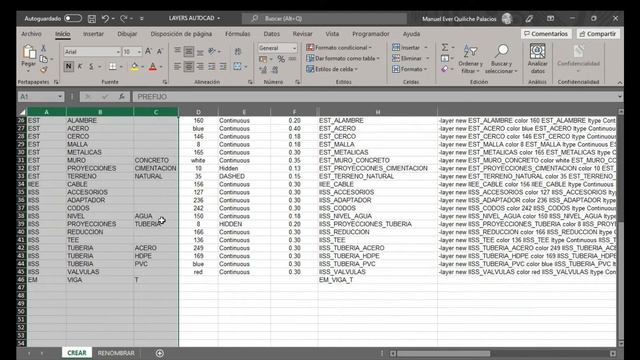Click the borders icon

click(112, 66)
